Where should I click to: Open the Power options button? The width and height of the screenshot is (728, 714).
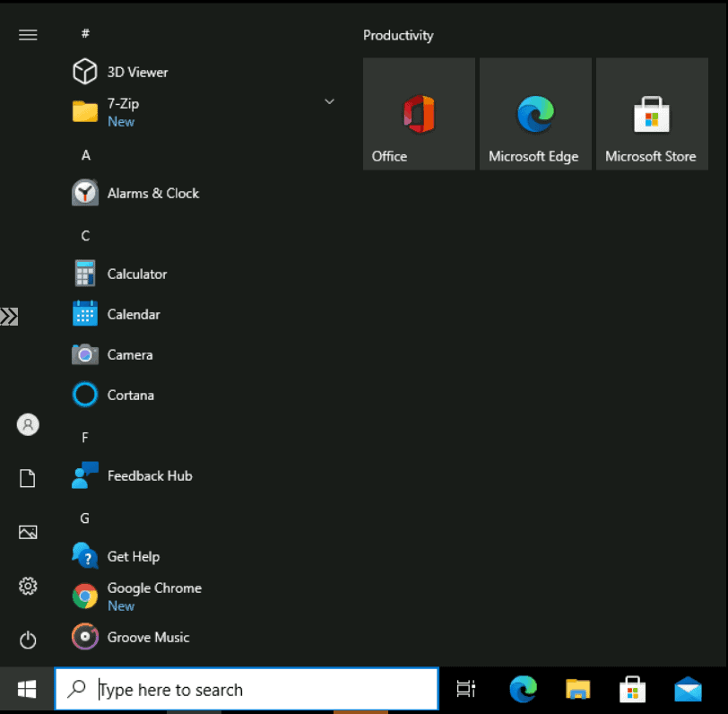[28, 640]
